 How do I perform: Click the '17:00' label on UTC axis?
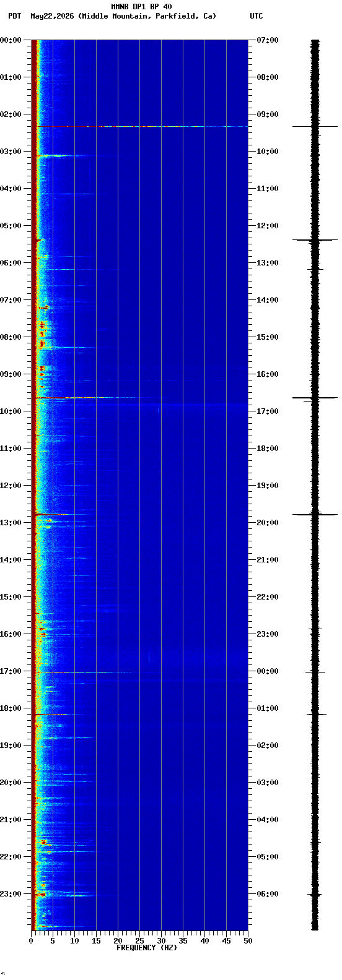(268, 411)
